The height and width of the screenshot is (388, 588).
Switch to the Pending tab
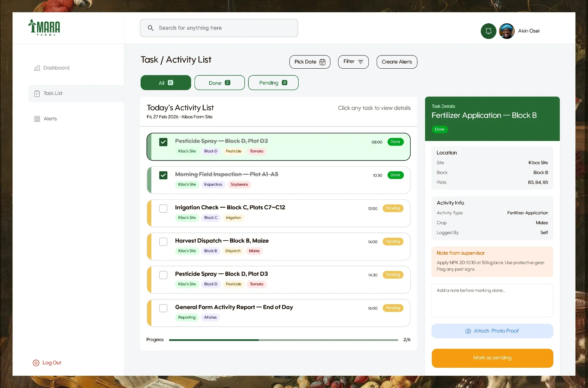click(x=273, y=83)
